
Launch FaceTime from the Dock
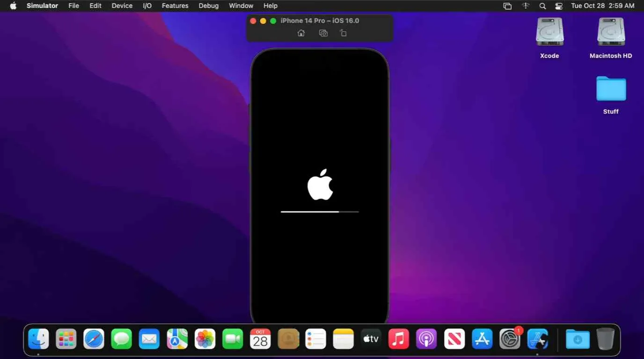[x=233, y=339]
